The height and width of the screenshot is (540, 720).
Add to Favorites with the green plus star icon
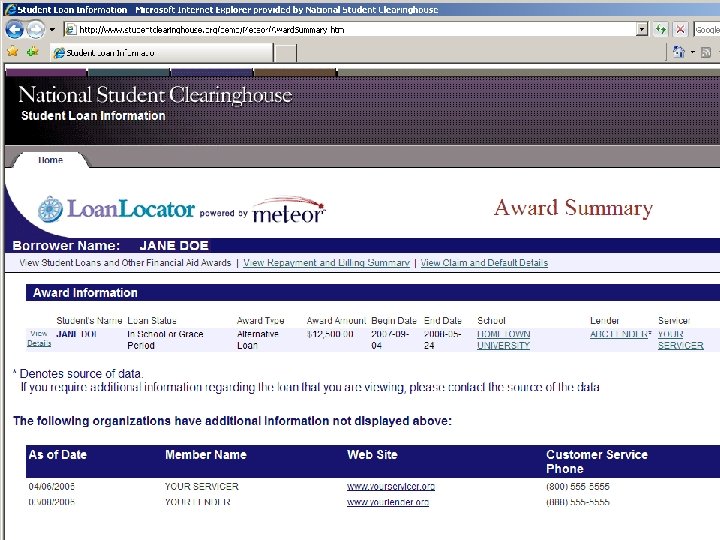tap(33, 51)
